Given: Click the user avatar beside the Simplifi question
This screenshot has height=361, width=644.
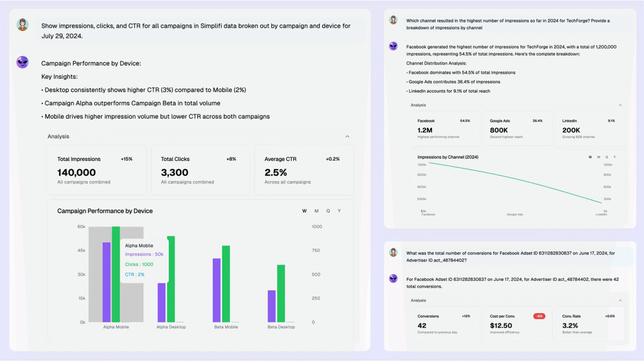Looking at the screenshot, I should coord(23,25).
